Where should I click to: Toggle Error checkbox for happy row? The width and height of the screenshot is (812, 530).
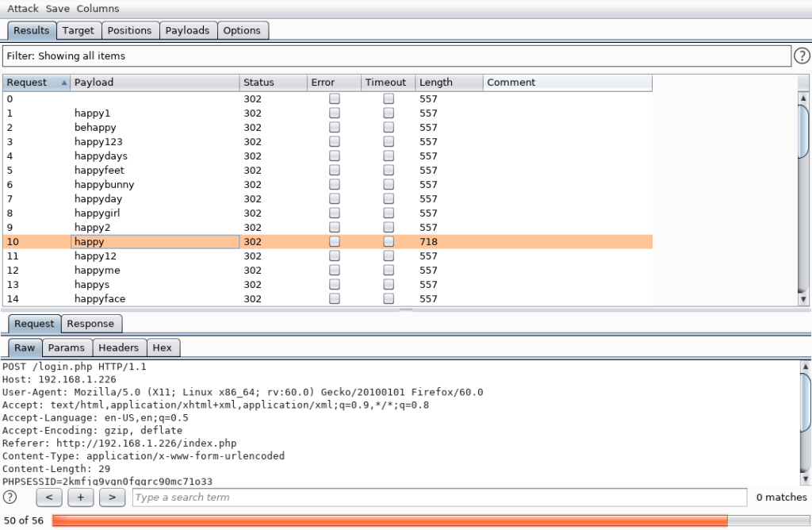(335, 242)
